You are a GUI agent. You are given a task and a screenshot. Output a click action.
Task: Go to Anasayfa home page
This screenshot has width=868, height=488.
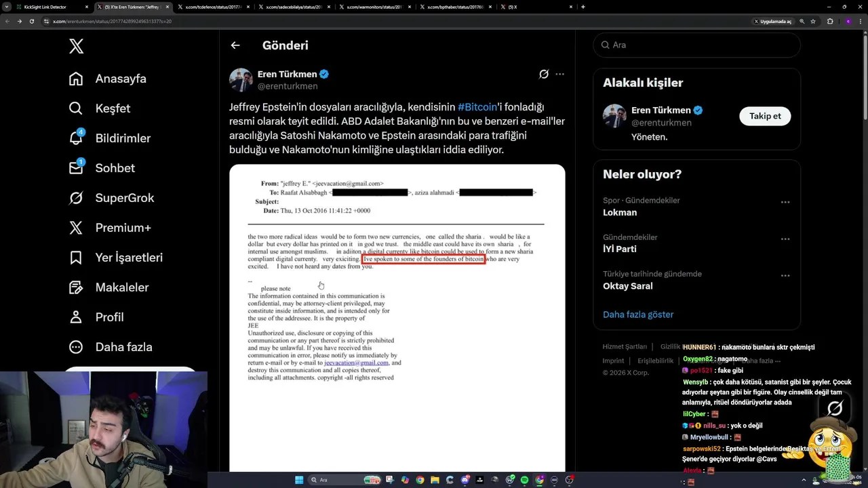pyautogui.click(x=108, y=79)
